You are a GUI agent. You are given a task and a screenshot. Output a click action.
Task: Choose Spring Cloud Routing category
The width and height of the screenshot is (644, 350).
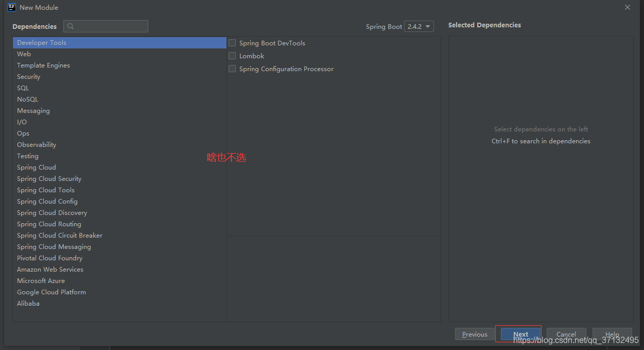pos(119,224)
